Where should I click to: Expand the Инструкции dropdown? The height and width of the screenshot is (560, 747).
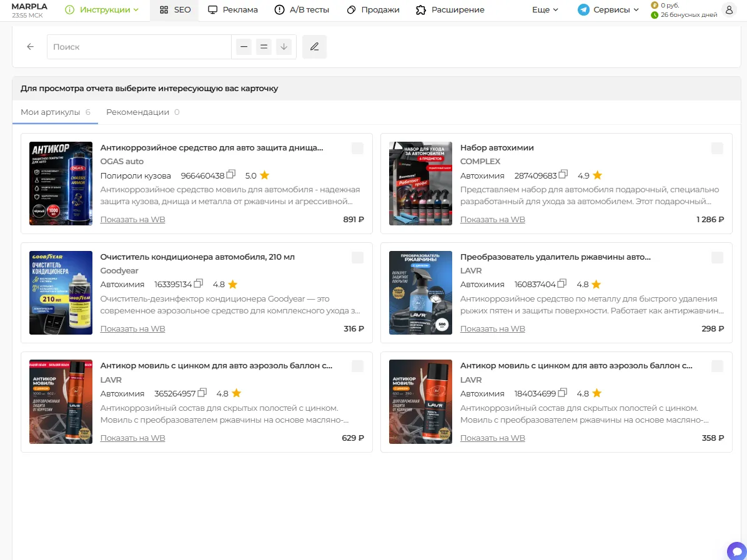click(x=102, y=9)
